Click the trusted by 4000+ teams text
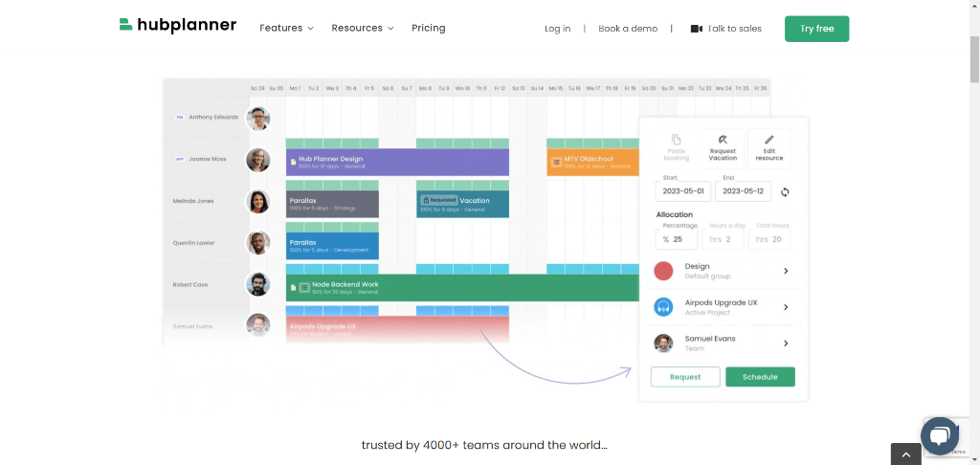Viewport: 980px width, 465px height. (x=484, y=446)
